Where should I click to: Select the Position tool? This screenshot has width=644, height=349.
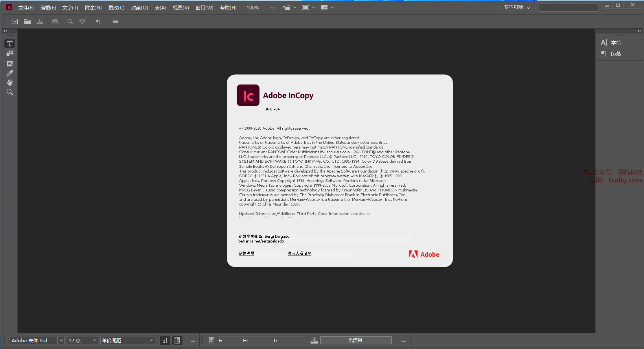click(x=10, y=53)
